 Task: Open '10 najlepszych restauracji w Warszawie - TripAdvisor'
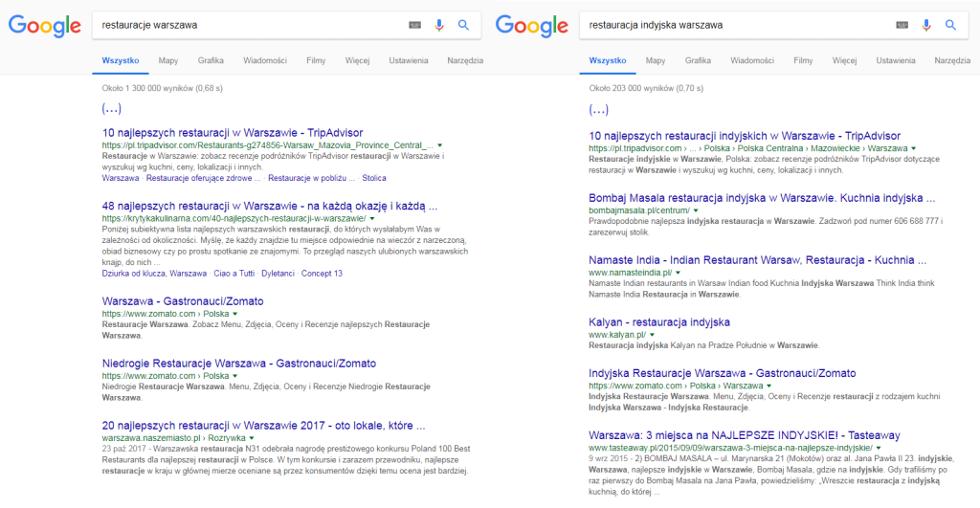coord(233,132)
